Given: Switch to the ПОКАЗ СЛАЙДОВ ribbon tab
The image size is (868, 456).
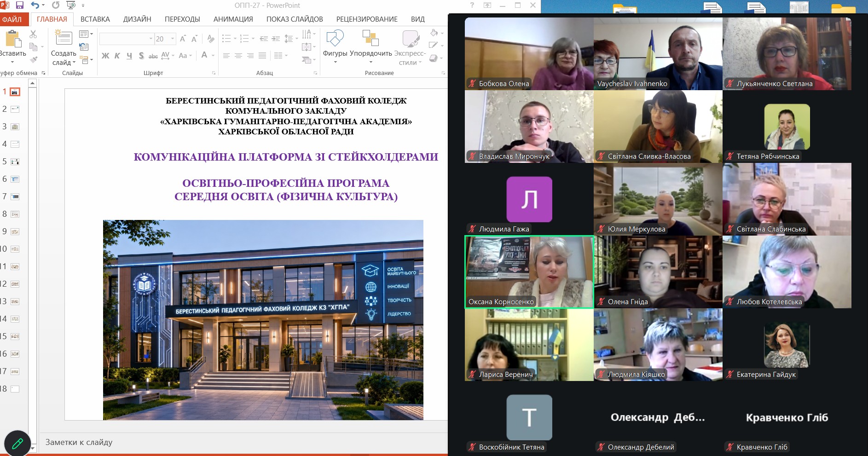Looking at the screenshot, I should [x=295, y=19].
